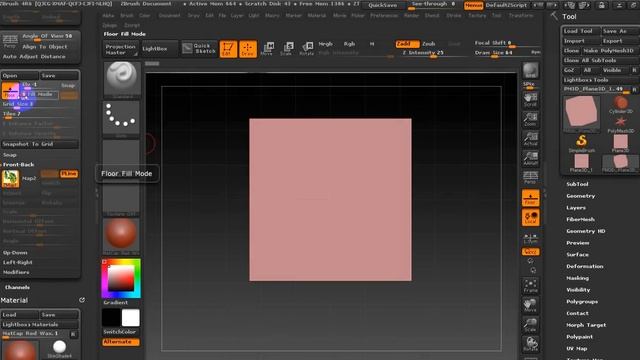Expand the Polygroups subpalette

click(582, 302)
